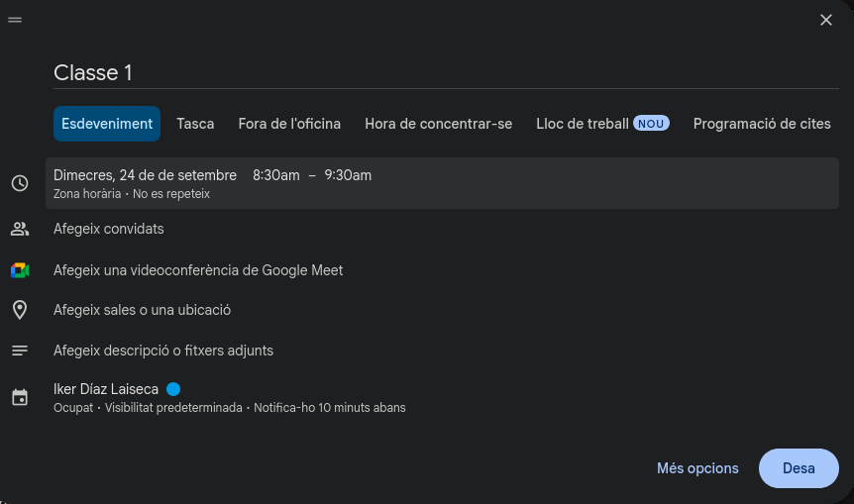Switch to Fora de l'oficina tab
854x504 pixels.
click(x=289, y=124)
